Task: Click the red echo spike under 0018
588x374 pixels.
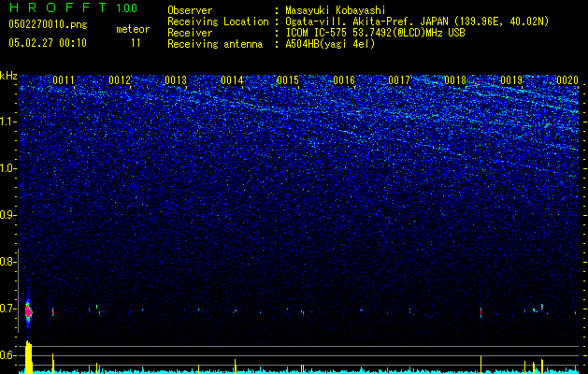Action: coord(480,312)
